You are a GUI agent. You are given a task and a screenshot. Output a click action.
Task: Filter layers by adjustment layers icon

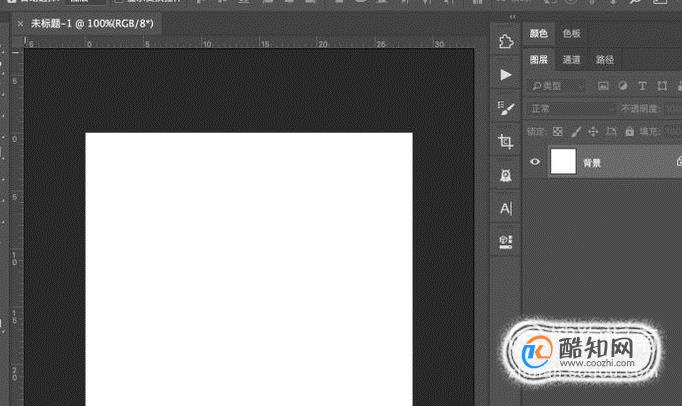coord(622,86)
